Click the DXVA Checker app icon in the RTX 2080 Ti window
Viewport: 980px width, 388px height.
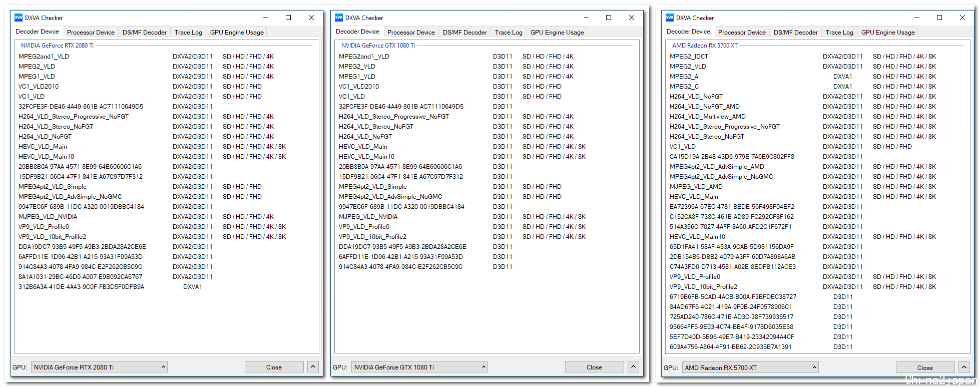point(19,18)
